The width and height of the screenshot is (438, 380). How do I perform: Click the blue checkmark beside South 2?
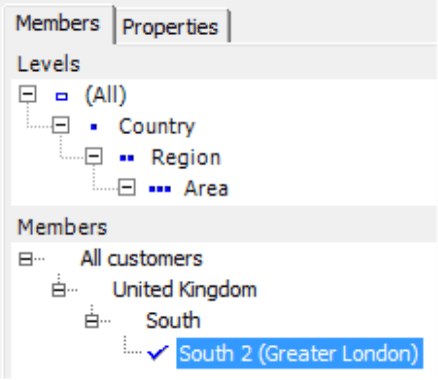[158, 353]
